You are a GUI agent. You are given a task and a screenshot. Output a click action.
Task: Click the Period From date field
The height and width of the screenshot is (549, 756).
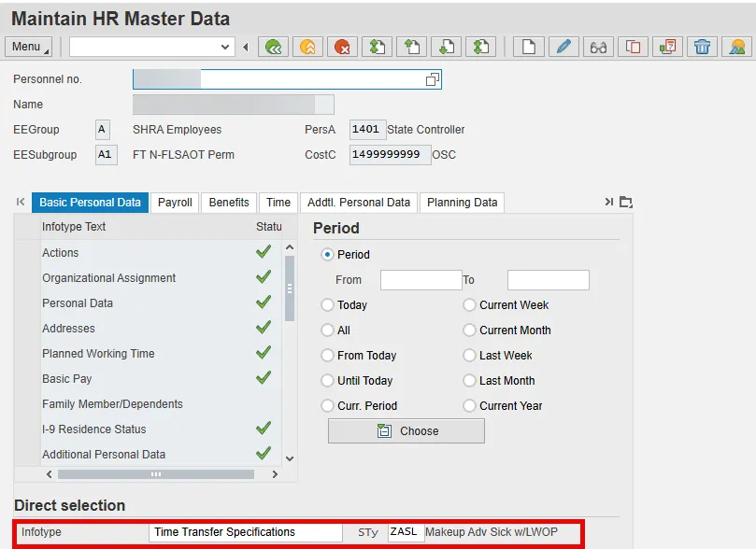421,280
